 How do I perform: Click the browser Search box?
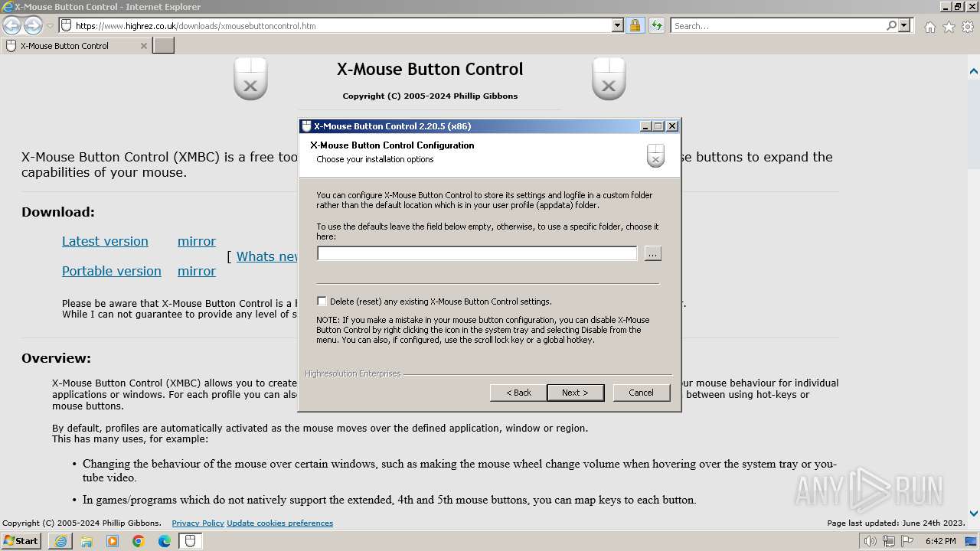(777, 25)
